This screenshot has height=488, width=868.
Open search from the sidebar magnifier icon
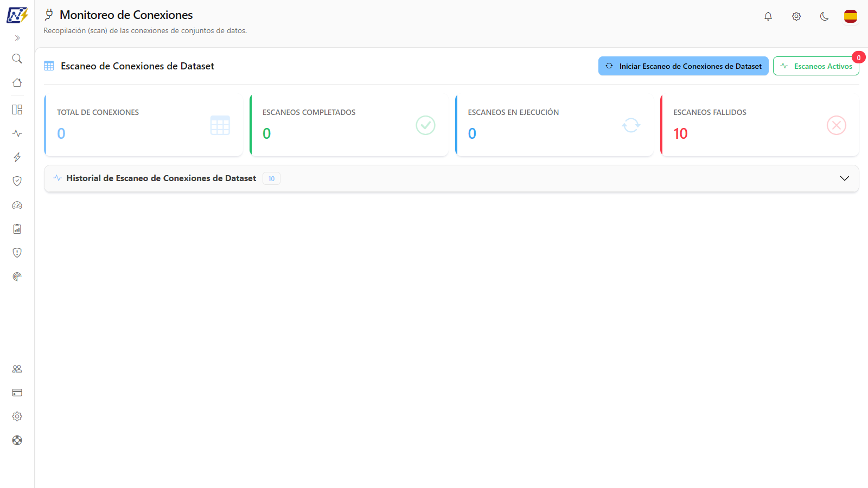click(x=17, y=59)
